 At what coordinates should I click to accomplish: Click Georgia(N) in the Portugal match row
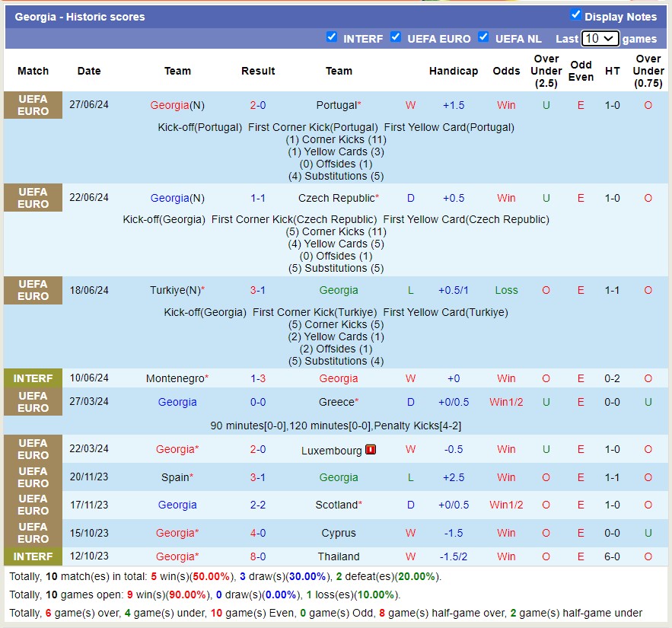(177, 105)
